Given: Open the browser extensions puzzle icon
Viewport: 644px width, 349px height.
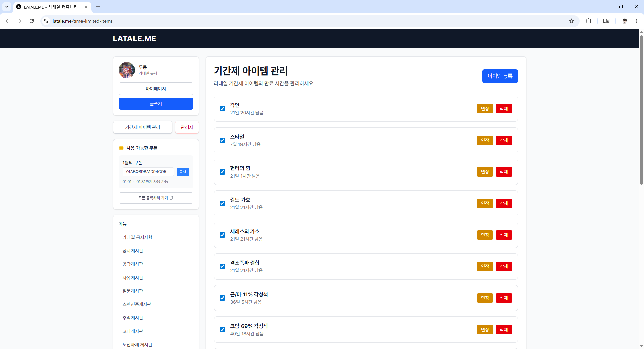Looking at the screenshot, I should pyautogui.click(x=588, y=21).
